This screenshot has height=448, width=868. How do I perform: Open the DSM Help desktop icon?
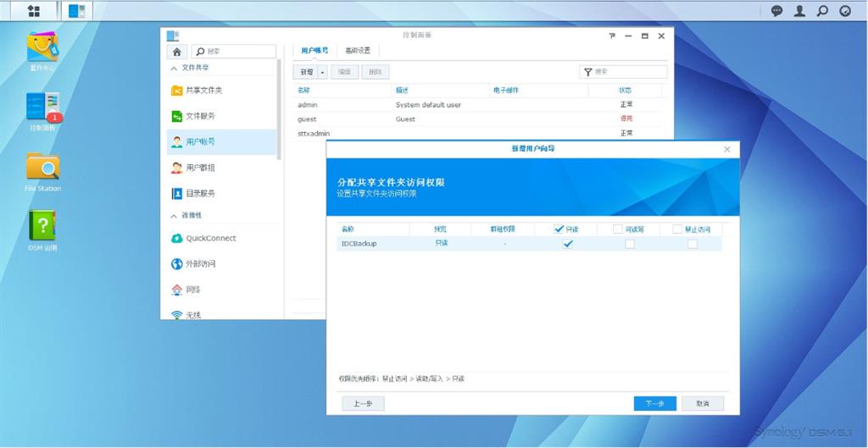point(42,227)
